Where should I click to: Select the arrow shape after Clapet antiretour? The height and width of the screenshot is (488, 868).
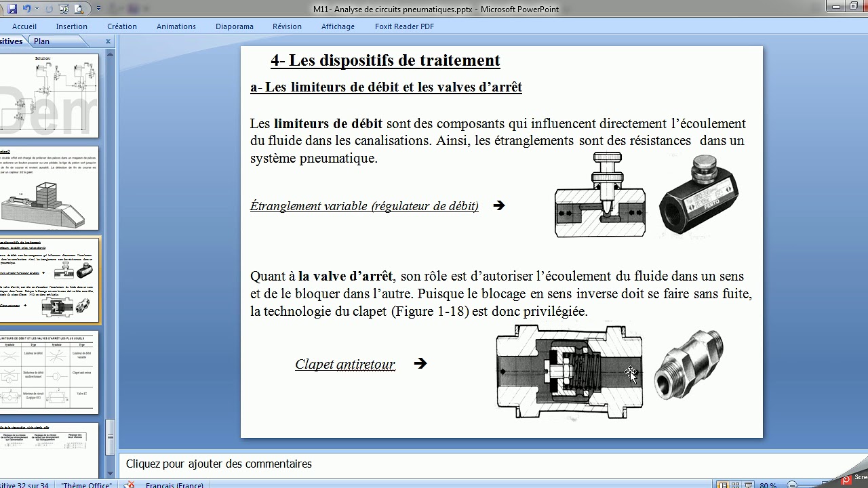tap(420, 363)
